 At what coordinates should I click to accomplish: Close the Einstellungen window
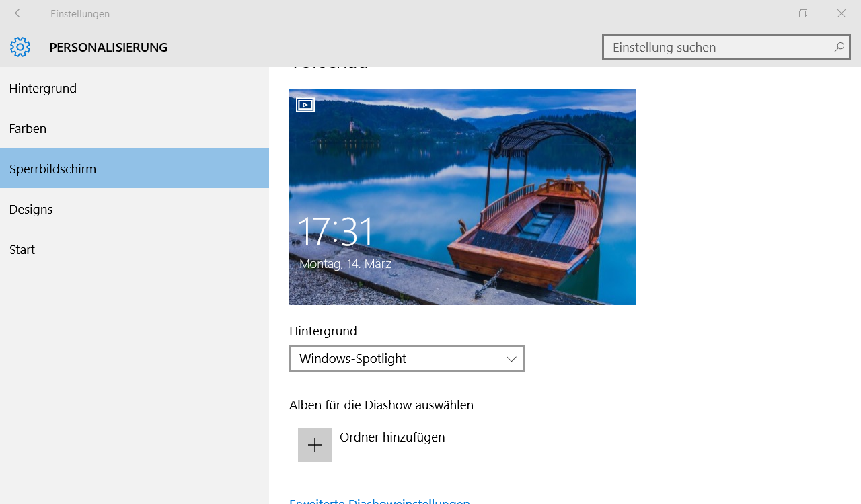click(841, 13)
